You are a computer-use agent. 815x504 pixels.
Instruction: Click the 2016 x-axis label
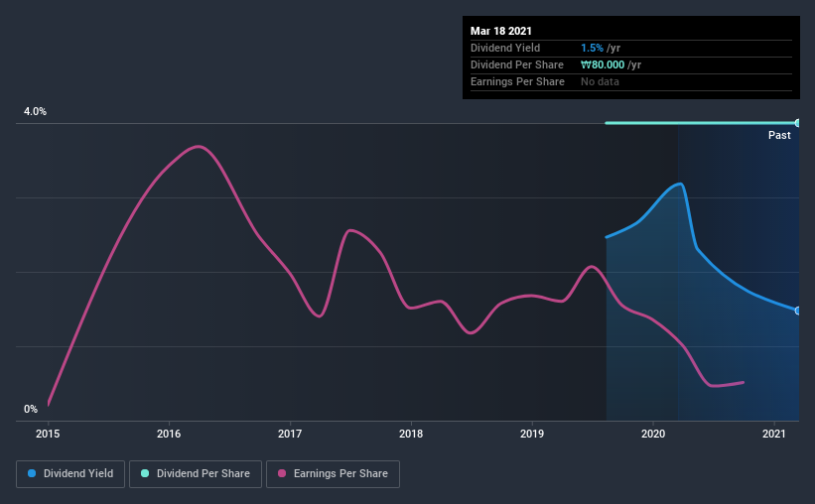(169, 434)
